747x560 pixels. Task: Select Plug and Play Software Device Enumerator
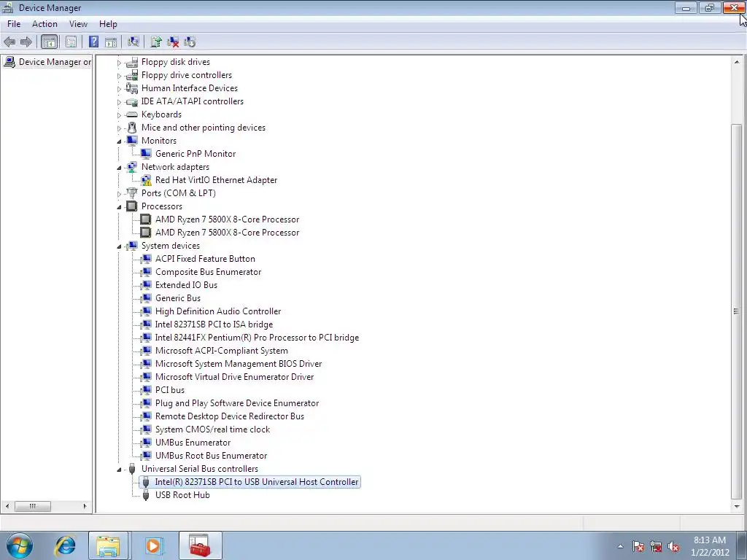(237, 402)
